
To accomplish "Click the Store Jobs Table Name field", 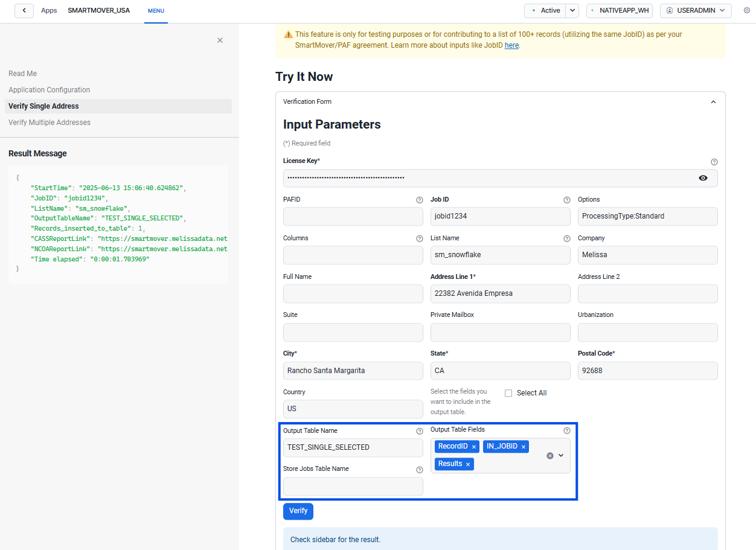I will [353, 487].
